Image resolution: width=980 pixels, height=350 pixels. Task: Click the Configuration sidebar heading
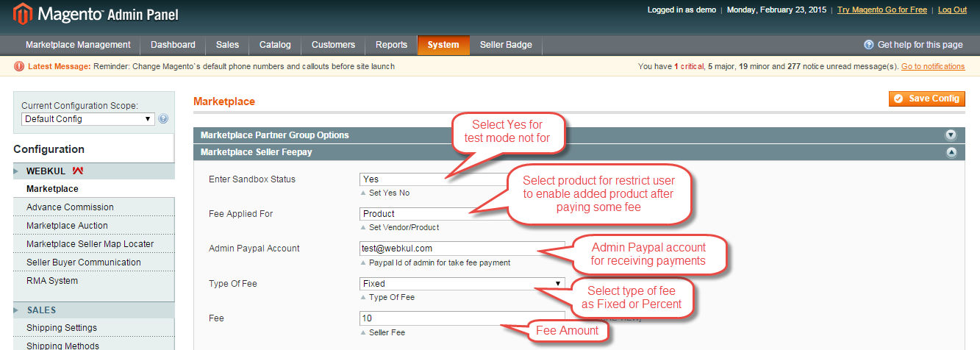point(49,149)
